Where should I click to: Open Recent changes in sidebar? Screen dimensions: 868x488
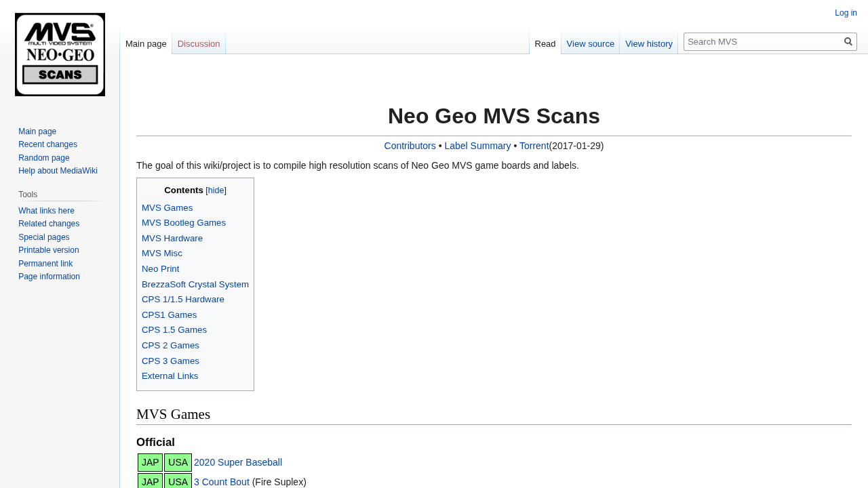47,144
